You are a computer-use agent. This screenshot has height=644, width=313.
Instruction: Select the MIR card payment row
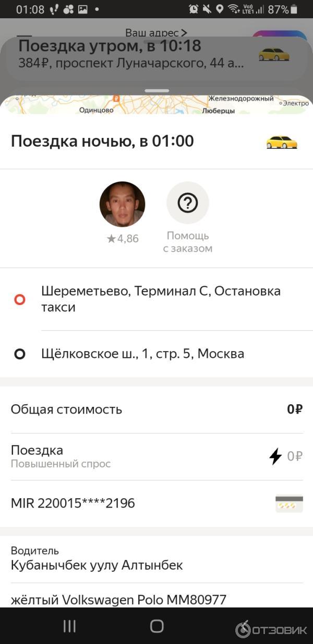73,504
